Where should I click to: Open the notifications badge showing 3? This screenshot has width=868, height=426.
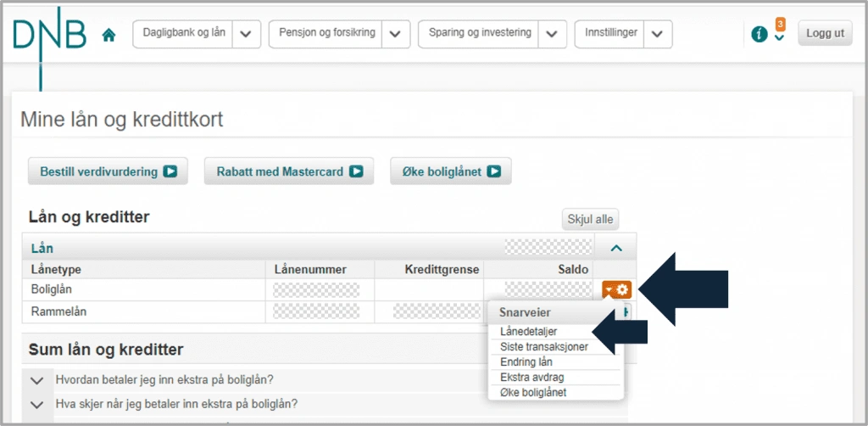point(780,25)
